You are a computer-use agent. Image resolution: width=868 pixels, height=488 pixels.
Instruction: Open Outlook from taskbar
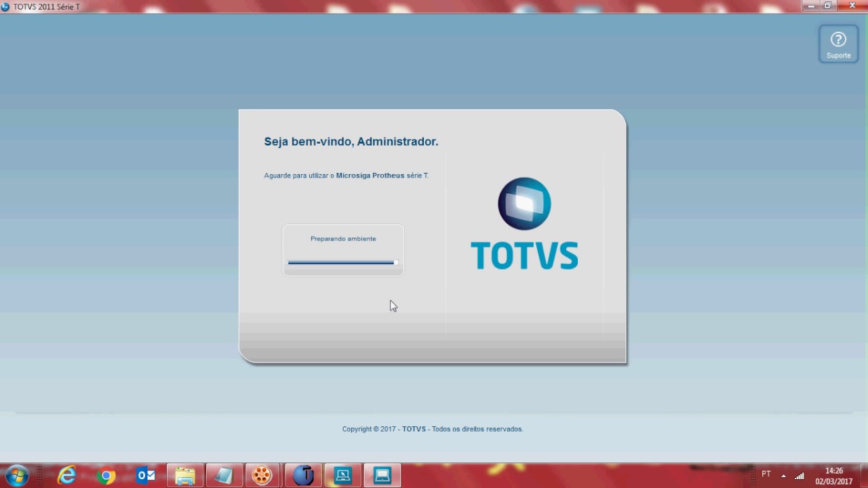pyautogui.click(x=145, y=476)
